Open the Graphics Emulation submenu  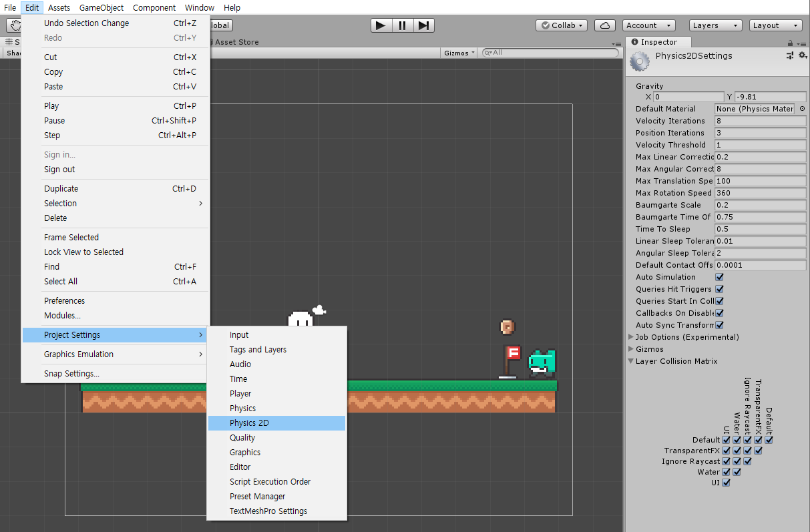coord(116,354)
